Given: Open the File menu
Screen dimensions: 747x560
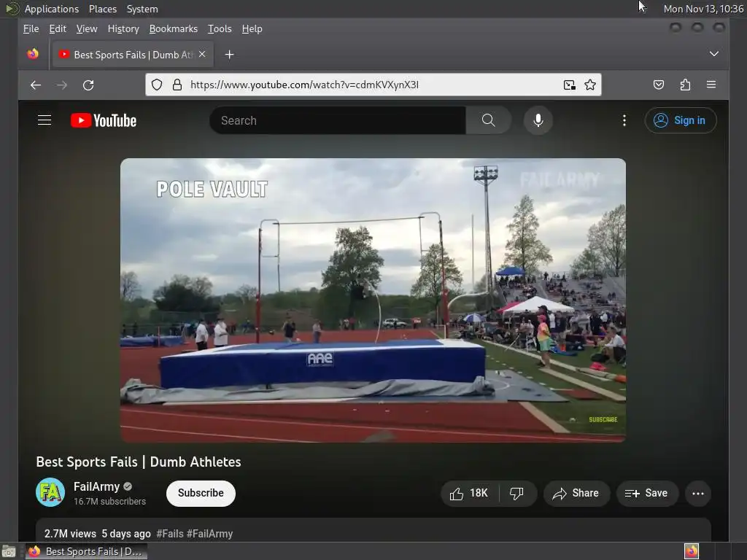Looking at the screenshot, I should click(x=31, y=28).
